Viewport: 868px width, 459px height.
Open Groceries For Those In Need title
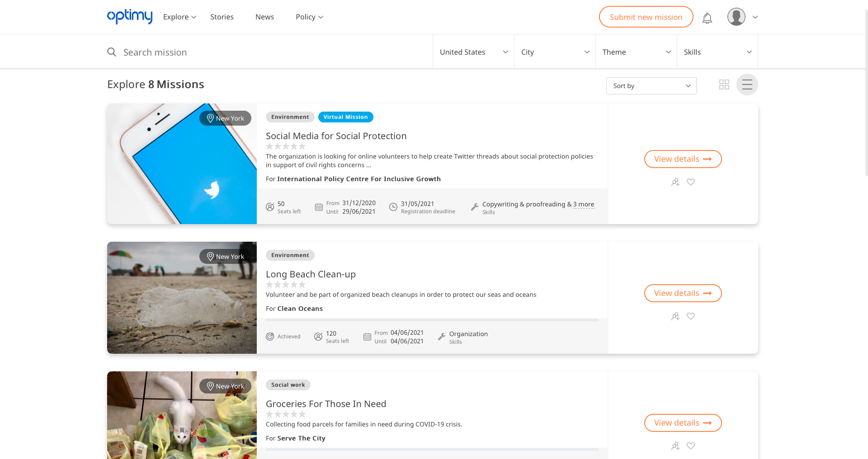[x=326, y=404]
